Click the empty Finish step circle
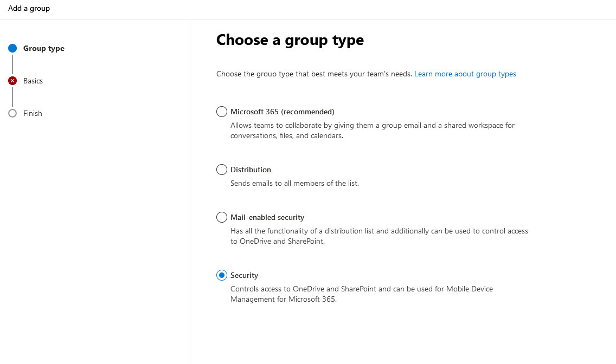The width and height of the screenshot is (616, 364). (x=12, y=113)
